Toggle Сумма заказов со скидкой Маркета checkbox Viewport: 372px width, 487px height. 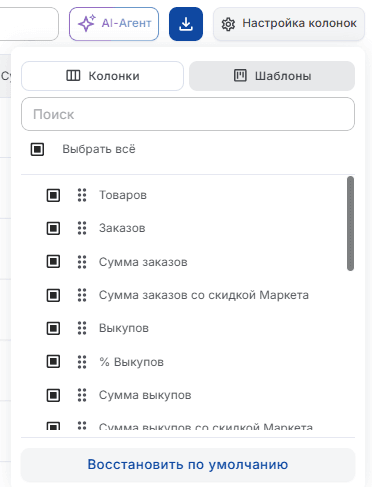(x=53, y=295)
